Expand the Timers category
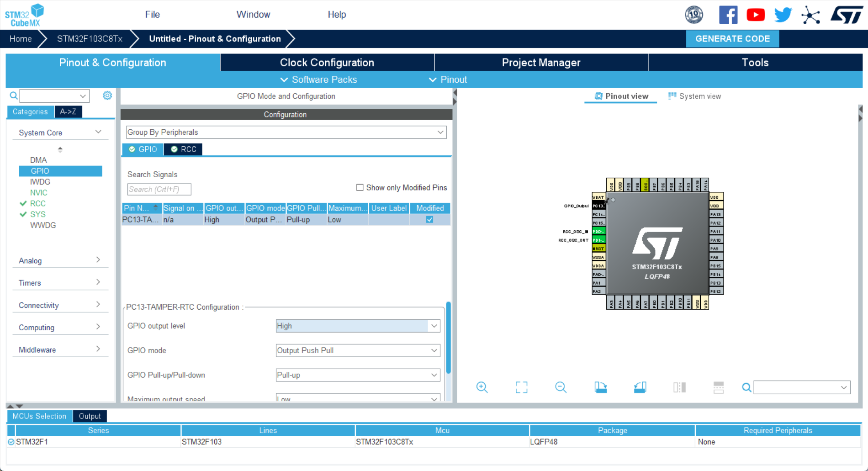 60,283
